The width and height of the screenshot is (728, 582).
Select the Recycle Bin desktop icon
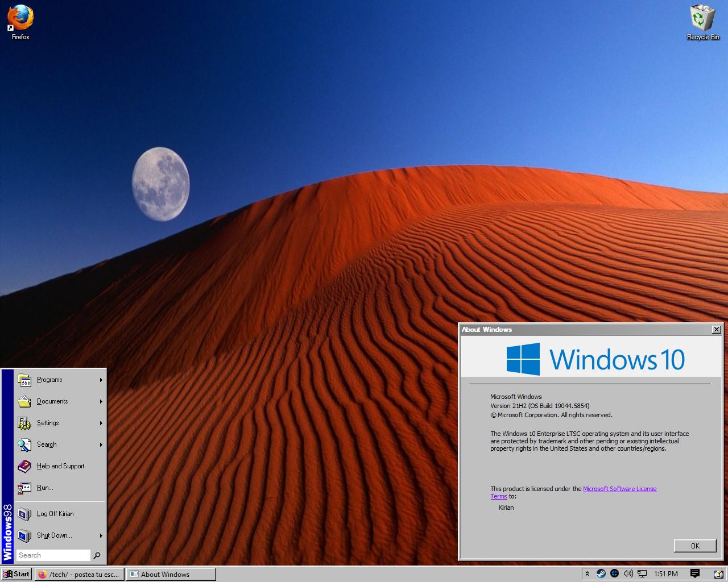coord(703,23)
